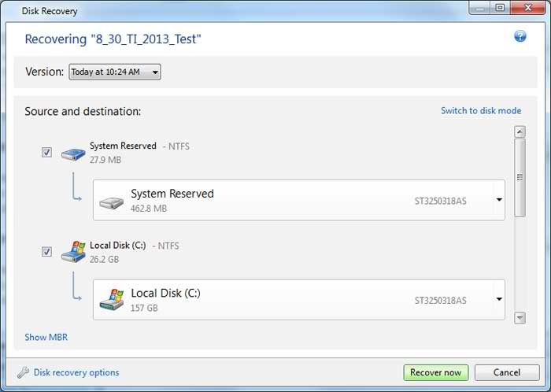The width and height of the screenshot is (551, 392).
Task: Click ST3250318AS in the Local Disk destination
Action: (441, 301)
